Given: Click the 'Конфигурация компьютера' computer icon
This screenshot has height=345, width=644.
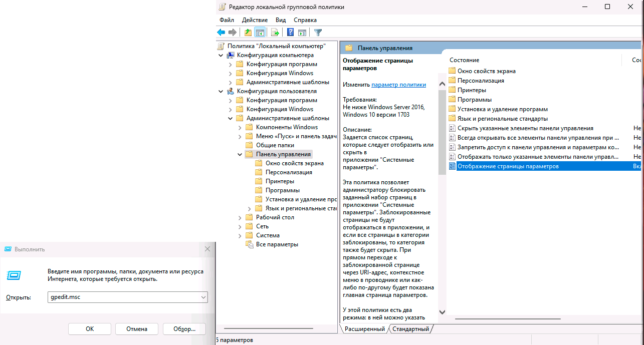Looking at the screenshot, I should (231, 55).
